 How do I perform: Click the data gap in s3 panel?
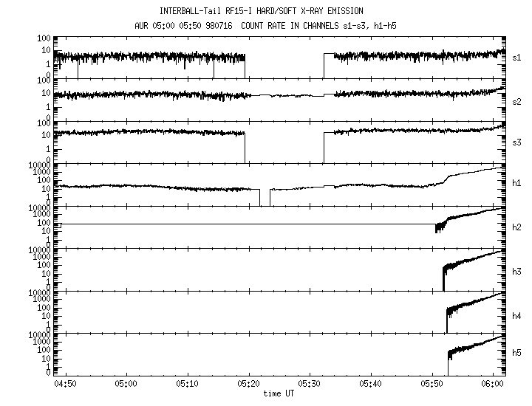pyautogui.click(x=284, y=148)
